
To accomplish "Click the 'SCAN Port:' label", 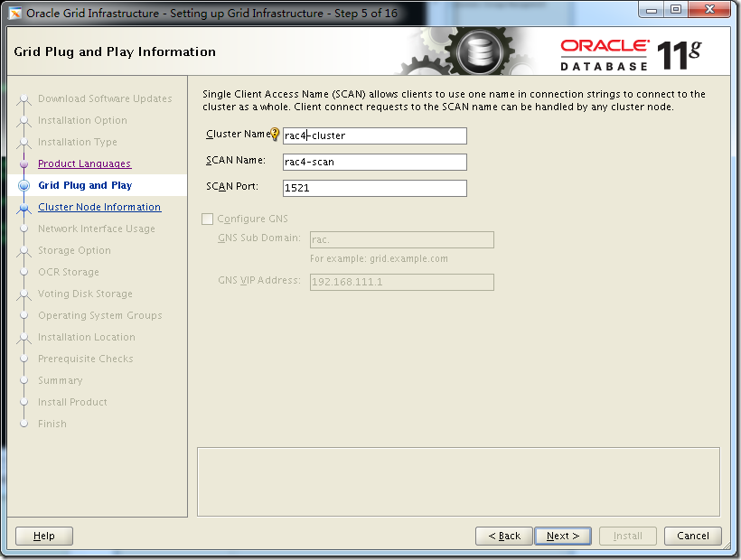I will click(232, 186).
